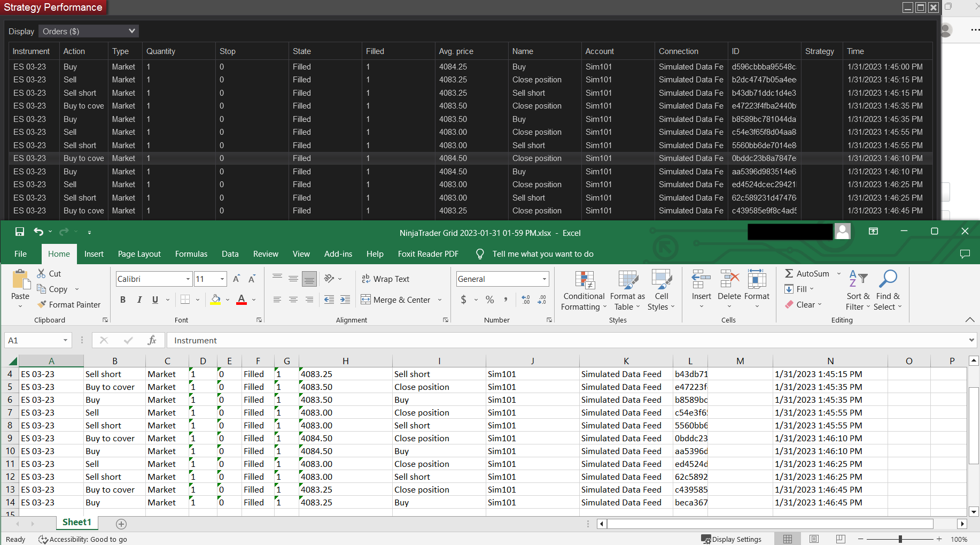Toggle Italic formatting
This screenshot has height=545, width=980.
tap(139, 300)
